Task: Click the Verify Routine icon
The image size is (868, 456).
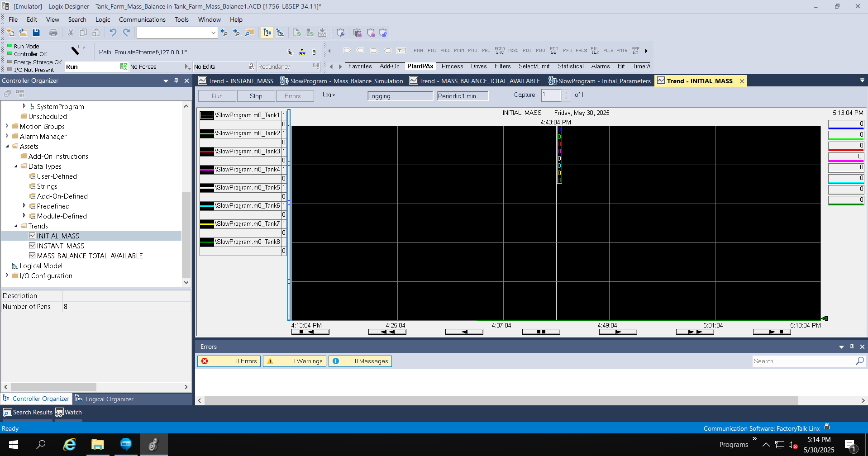Action: tap(297, 33)
